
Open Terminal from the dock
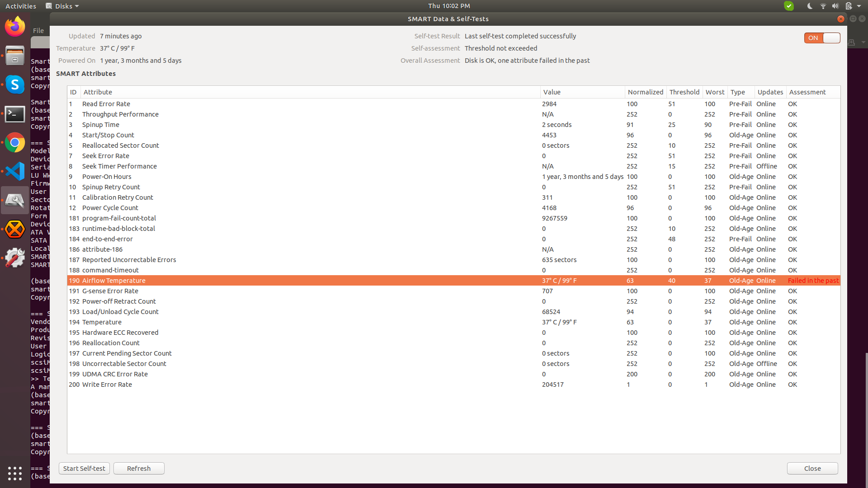pos(15,114)
